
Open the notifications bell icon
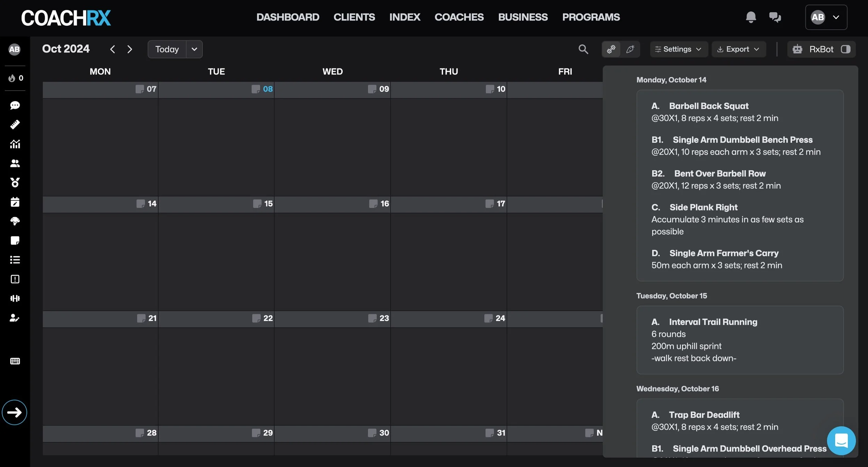pos(751,17)
